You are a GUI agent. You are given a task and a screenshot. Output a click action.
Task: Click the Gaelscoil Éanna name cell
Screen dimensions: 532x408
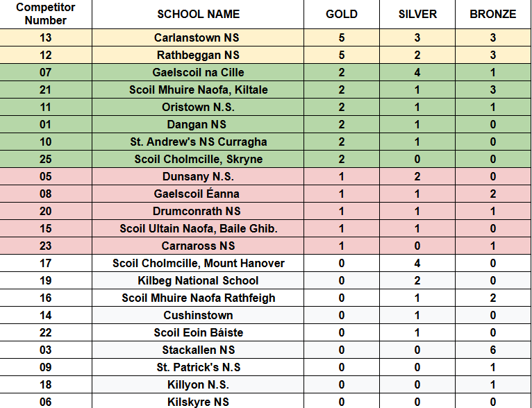click(198, 194)
